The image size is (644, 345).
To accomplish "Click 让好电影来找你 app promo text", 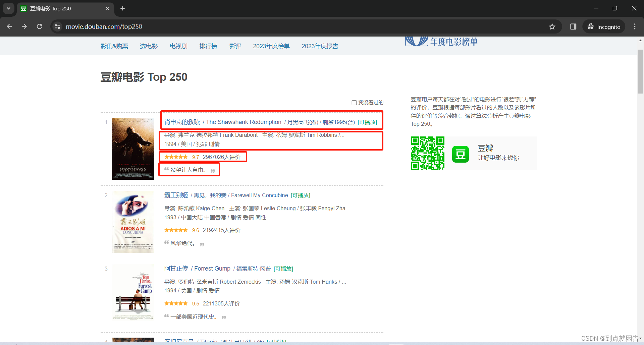I will pos(498,158).
